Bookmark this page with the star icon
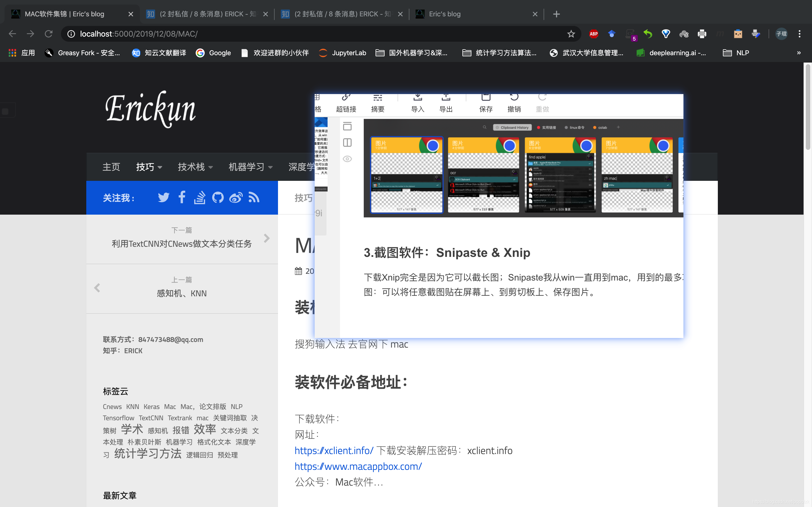812x507 pixels. (571, 34)
